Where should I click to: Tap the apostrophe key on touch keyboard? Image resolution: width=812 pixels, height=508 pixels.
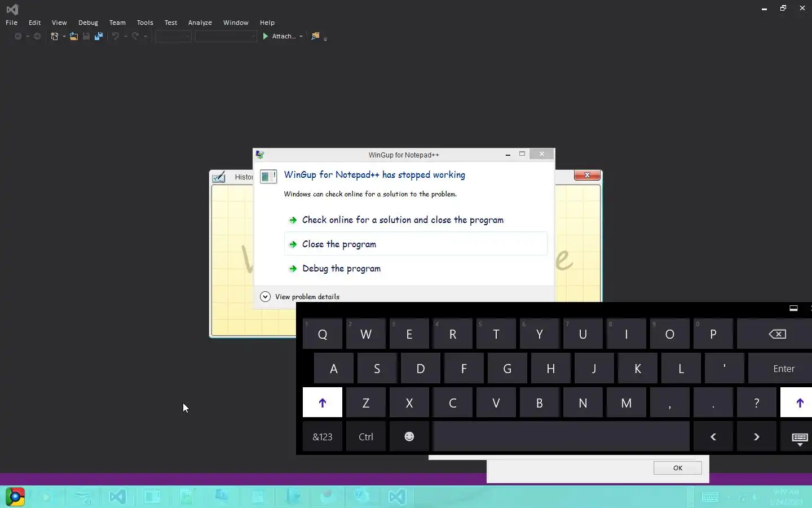[725, 369]
